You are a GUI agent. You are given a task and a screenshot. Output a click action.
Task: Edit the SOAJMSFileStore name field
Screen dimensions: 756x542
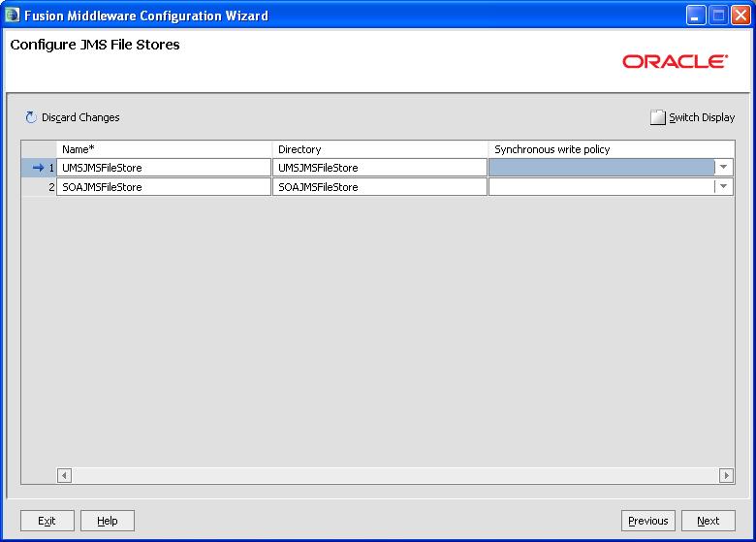click(164, 186)
